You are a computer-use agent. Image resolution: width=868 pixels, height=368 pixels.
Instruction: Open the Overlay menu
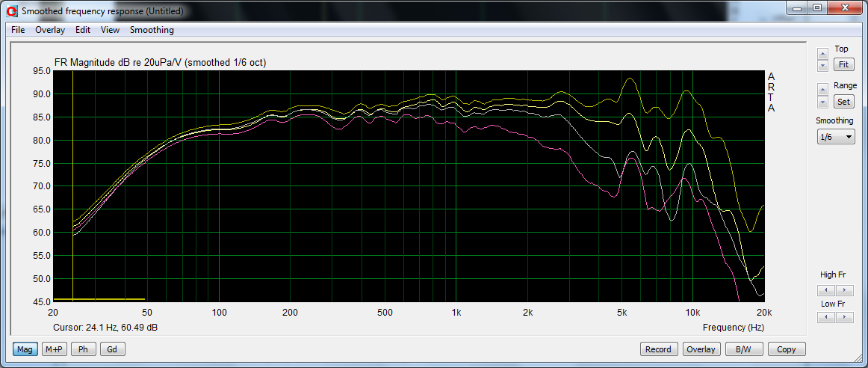click(50, 30)
